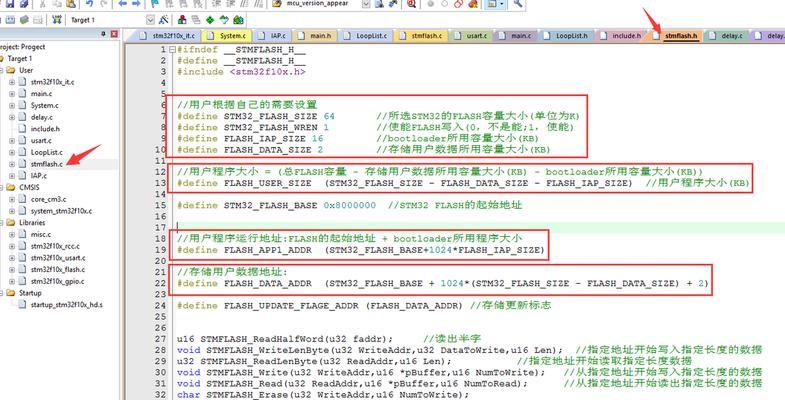Navigate forwards with the blue right arrow
This screenshot has height=400, width=785.
point(136,4)
